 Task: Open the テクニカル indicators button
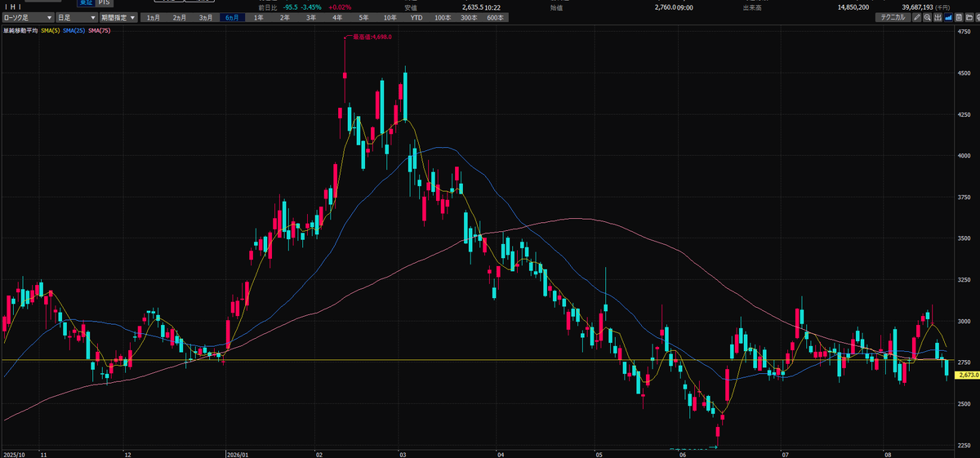[x=893, y=17]
